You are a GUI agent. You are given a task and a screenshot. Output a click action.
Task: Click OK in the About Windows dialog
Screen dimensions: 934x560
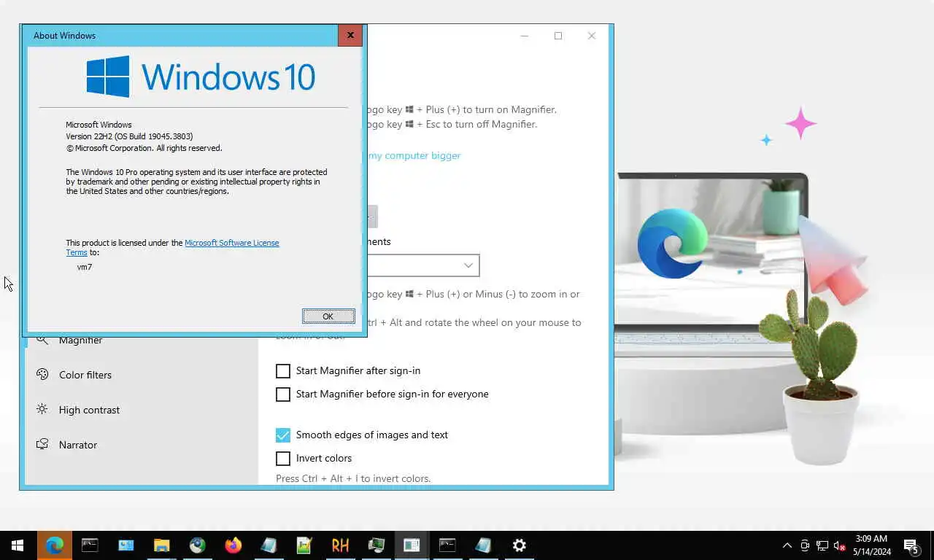(x=328, y=316)
